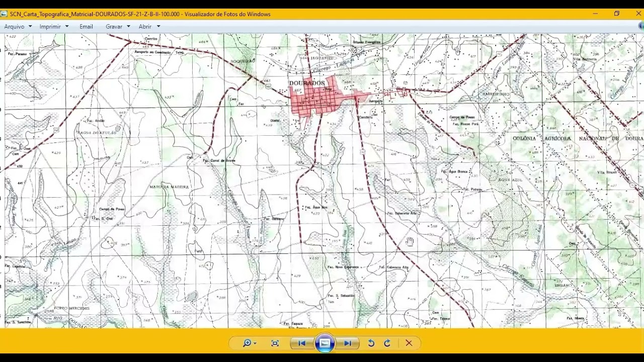The image size is (644, 362).
Task: Minimize the photo viewer window
Action: pos(595,14)
